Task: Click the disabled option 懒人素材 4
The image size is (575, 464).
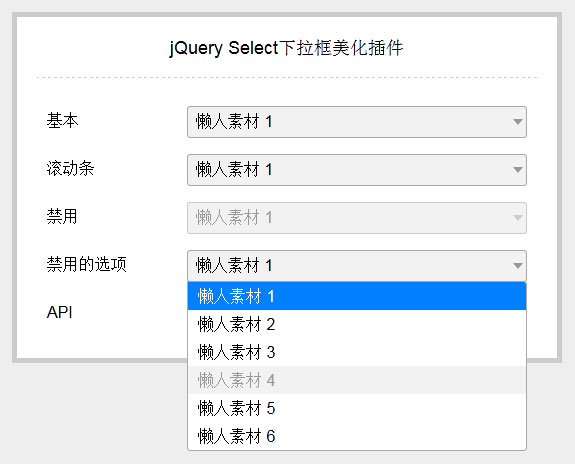Action: 357,380
